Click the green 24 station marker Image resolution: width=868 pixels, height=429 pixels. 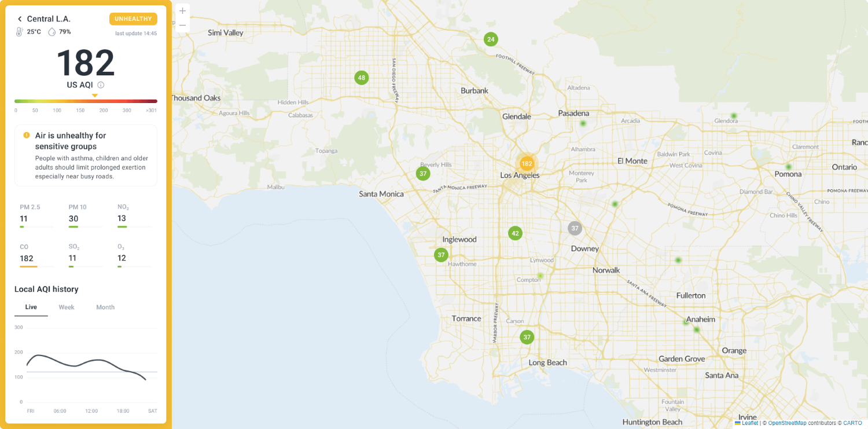tap(491, 39)
